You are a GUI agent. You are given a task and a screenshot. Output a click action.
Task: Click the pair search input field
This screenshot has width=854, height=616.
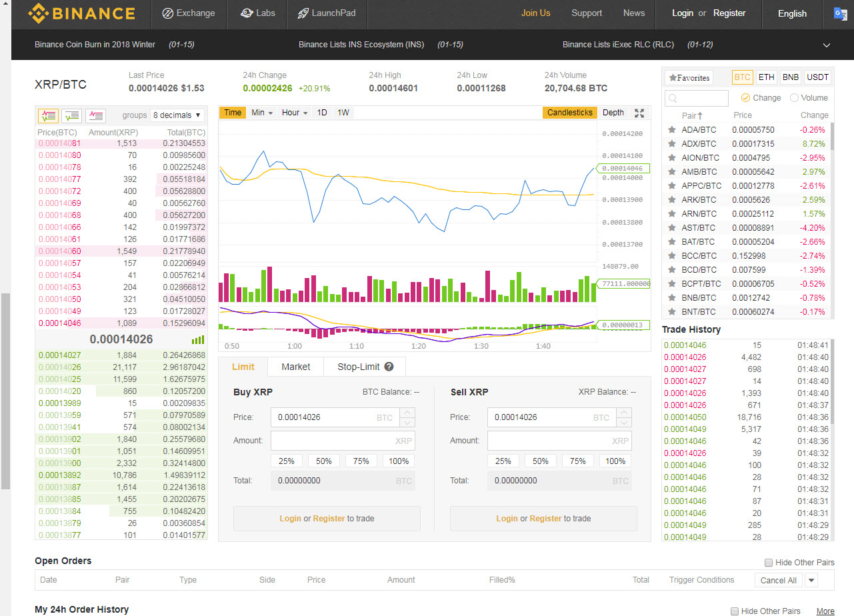(697, 98)
